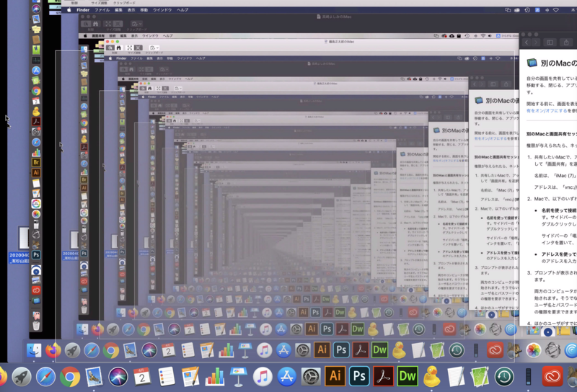Screen dimensions: 577x392
Task: Open Creative Cloud in the largest front dock
Action: (x=552, y=376)
